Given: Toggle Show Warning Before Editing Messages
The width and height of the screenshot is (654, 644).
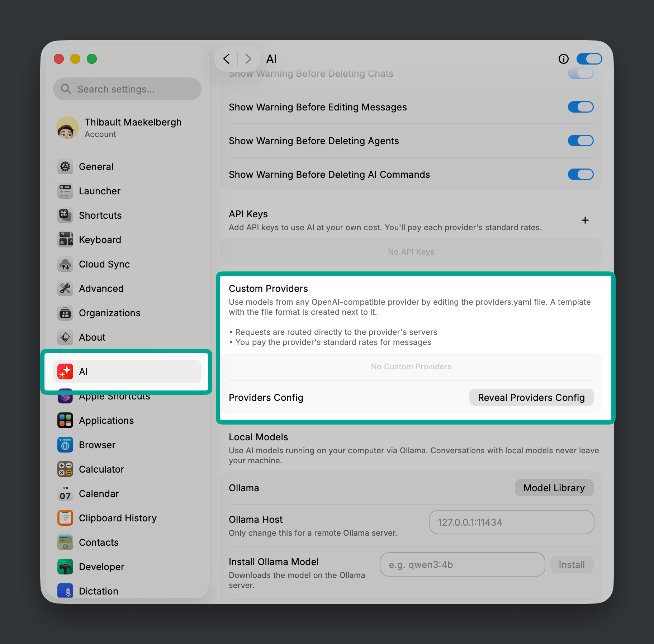Looking at the screenshot, I should pos(580,107).
